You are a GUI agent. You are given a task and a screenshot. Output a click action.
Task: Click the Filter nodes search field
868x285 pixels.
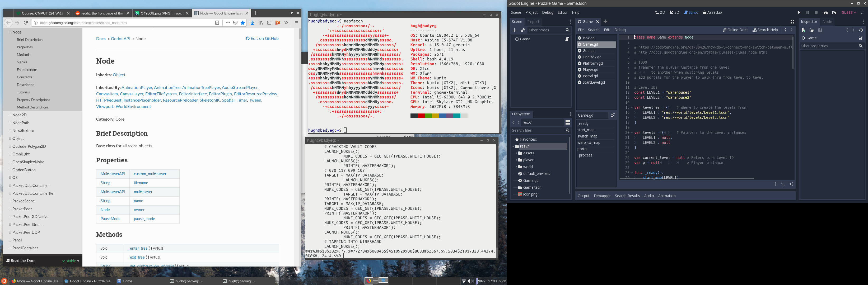(x=549, y=30)
